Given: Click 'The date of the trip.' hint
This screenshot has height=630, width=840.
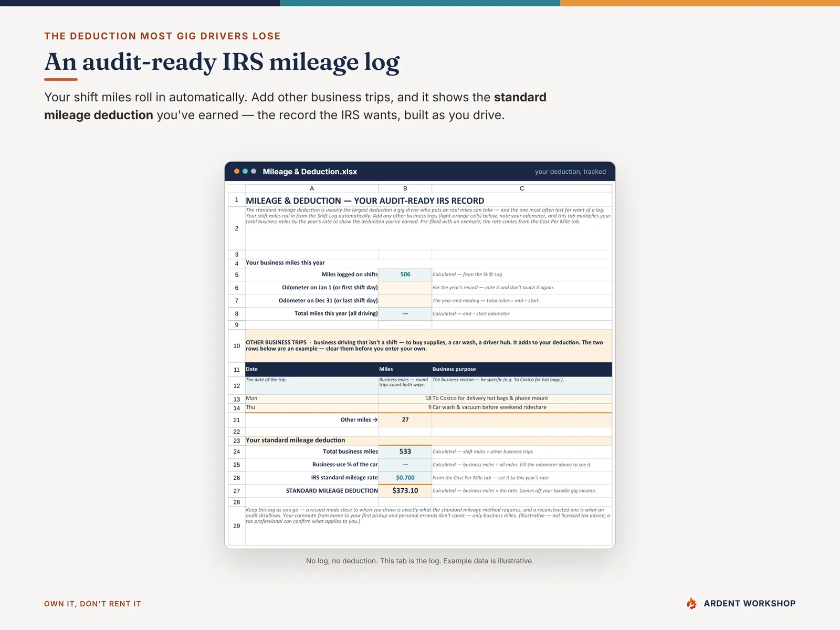Looking at the screenshot, I should click(x=266, y=380).
